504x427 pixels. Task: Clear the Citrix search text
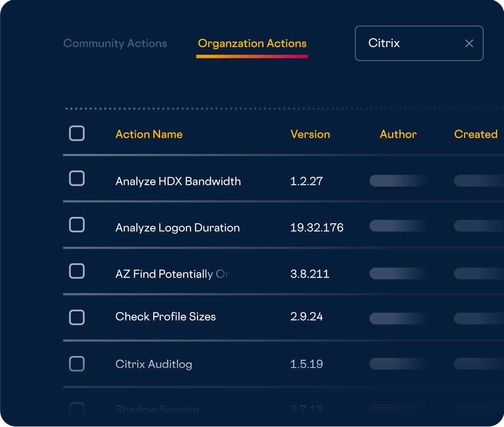click(469, 43)
